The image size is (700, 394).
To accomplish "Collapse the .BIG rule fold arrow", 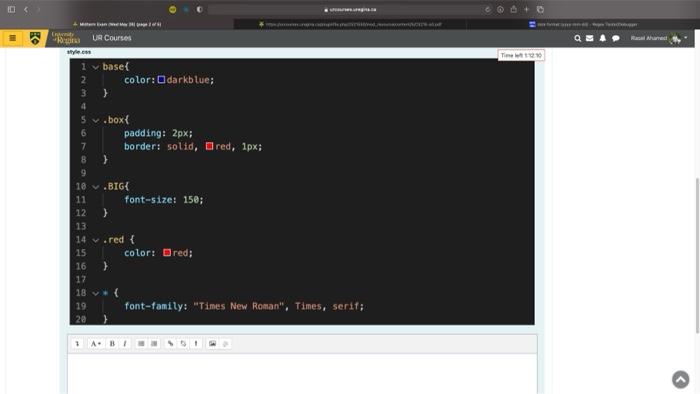I will tap(96, 187).
